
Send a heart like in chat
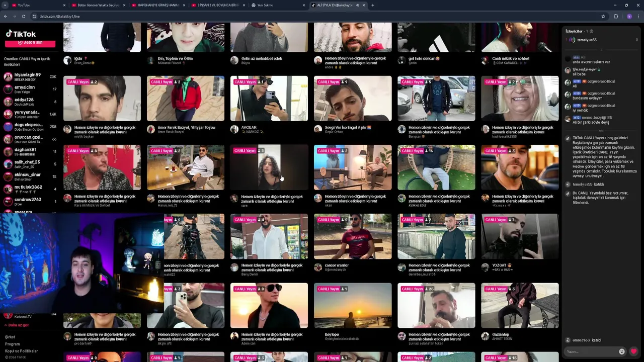633,351
